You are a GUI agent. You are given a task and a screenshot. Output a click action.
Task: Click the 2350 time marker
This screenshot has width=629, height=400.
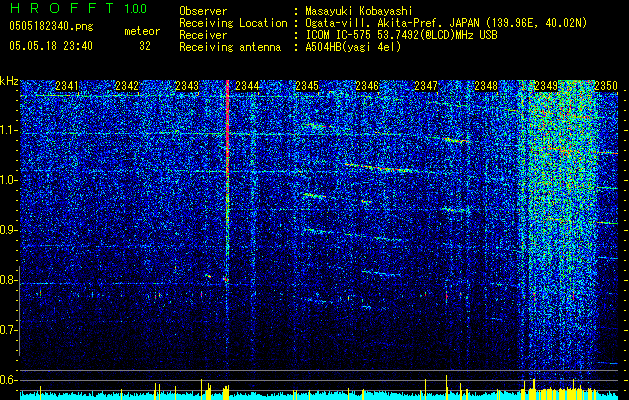(606, 86)
